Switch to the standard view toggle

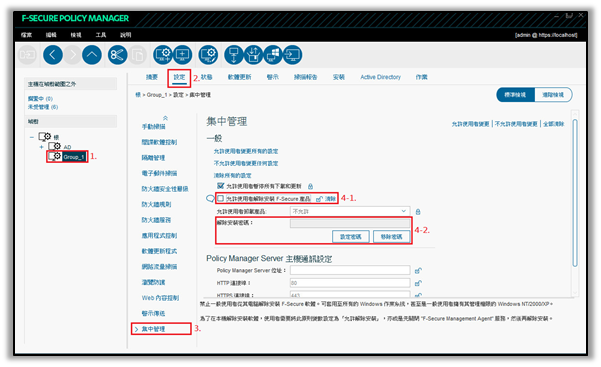(515, 95)
